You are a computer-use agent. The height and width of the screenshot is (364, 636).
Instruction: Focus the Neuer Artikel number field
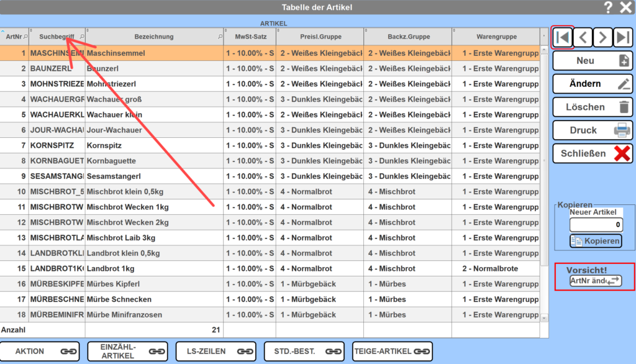(x=596, y=225)
